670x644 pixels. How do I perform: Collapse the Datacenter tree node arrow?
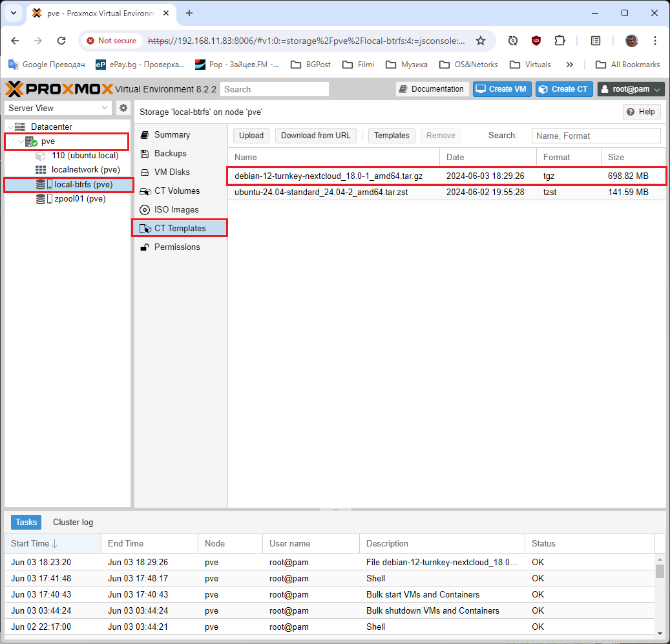(10, 127)
